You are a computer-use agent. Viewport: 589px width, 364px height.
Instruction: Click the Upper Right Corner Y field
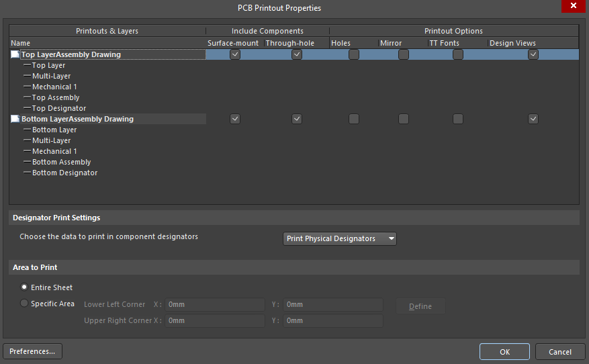[x=333, y=321]
